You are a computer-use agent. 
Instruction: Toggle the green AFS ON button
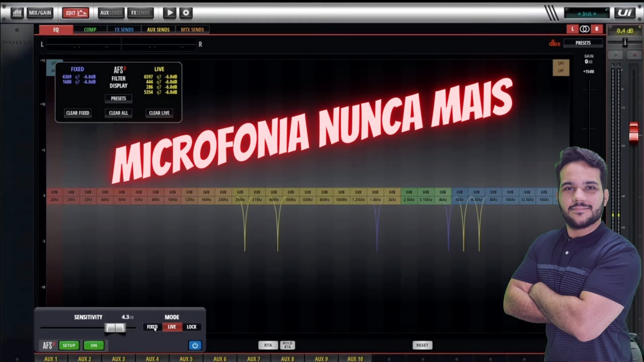94,345
